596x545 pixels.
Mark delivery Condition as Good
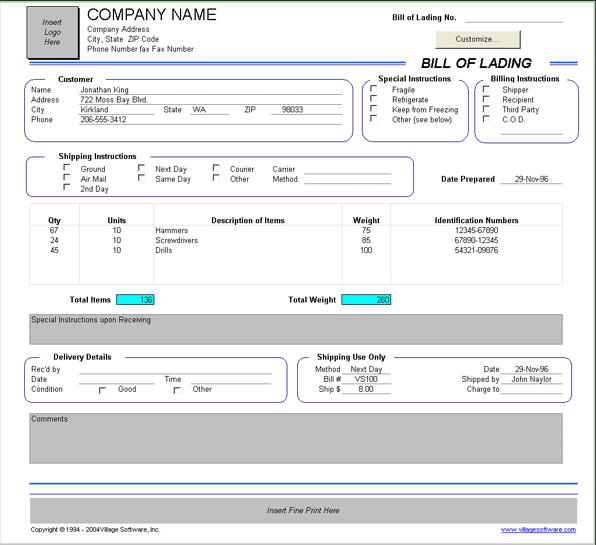pos(102,390)
